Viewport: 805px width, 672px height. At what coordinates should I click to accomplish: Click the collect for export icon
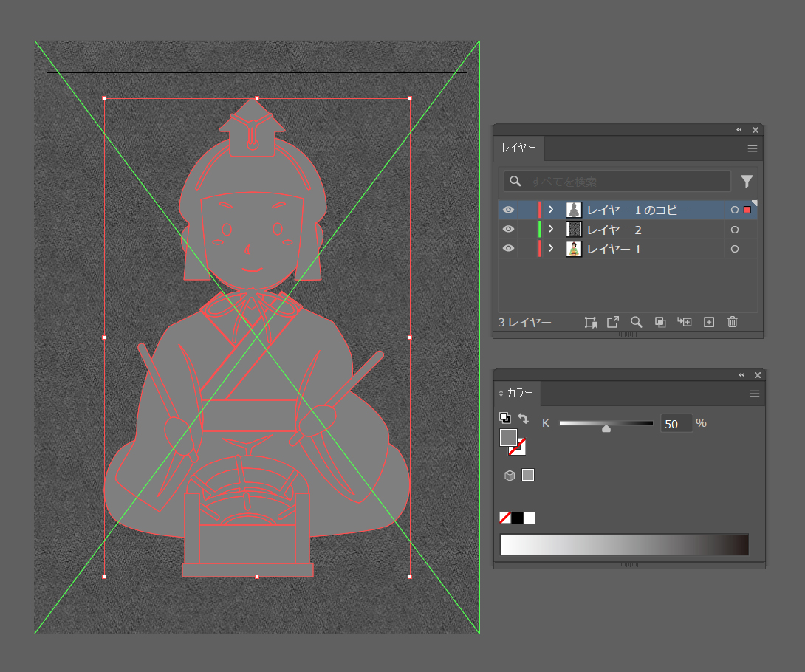click(612, 322)
